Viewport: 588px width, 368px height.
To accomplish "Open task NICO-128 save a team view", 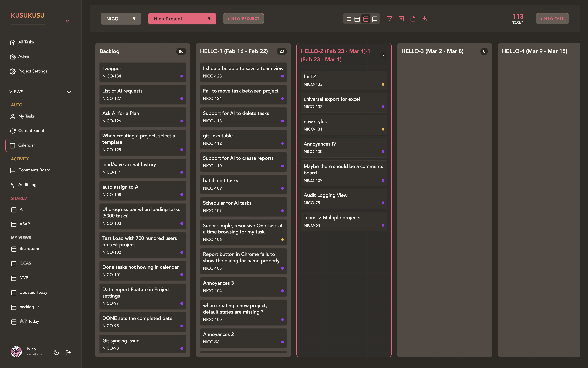I will point(243,72).
